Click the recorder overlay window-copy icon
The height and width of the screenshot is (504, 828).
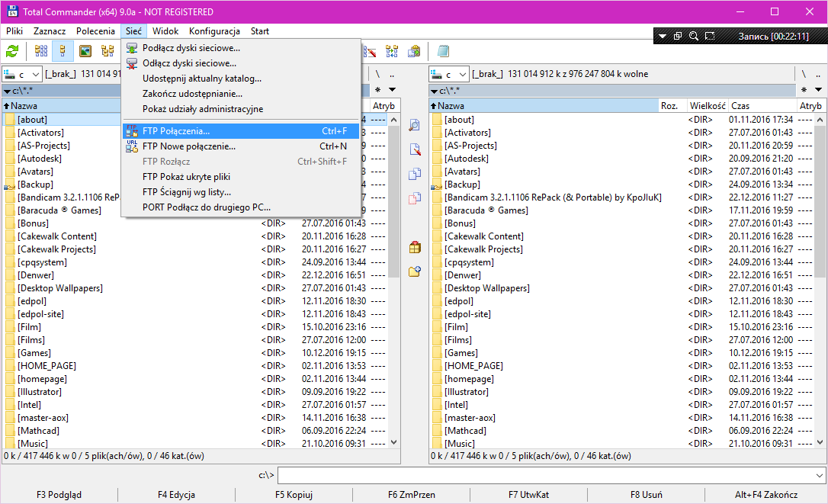tap(678, 36)
